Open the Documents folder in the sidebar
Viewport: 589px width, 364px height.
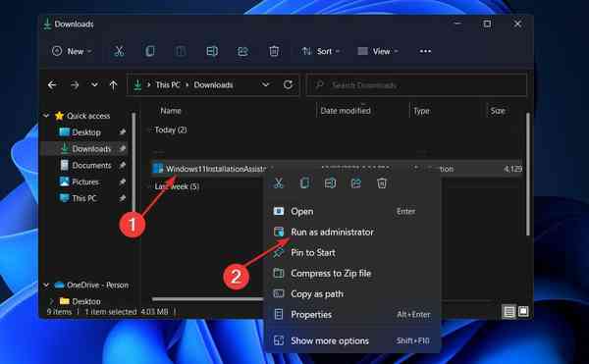(x=91, y=165)
